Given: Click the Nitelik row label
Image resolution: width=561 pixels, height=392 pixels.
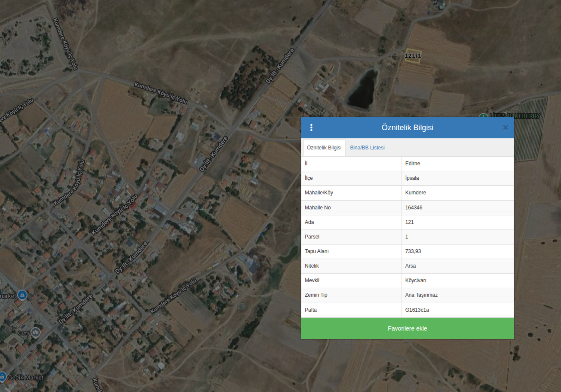Looking at the screenshot, I should [x=312, y=266].
